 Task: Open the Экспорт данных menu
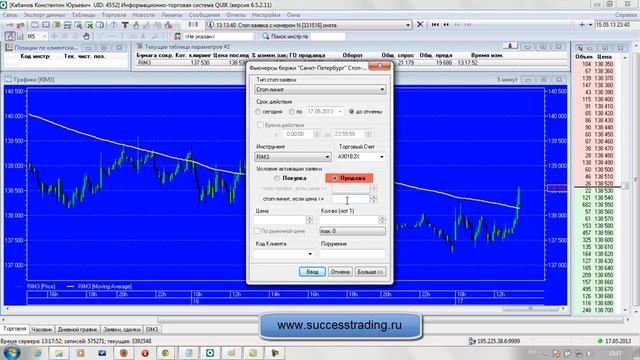click(44, 15)
